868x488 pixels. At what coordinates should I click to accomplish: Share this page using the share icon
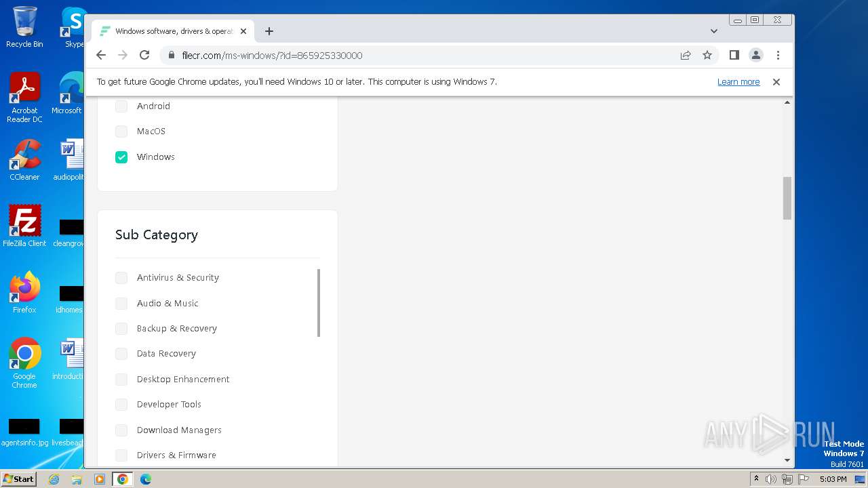click(x=686, y=56)
